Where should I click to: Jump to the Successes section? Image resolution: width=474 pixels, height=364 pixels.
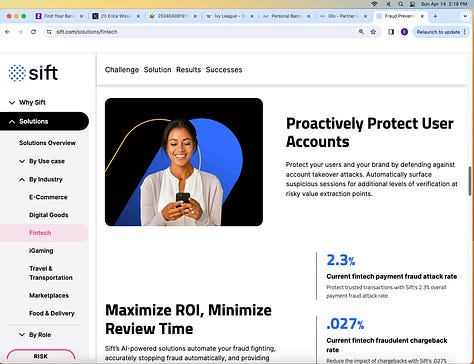point(224,70)
